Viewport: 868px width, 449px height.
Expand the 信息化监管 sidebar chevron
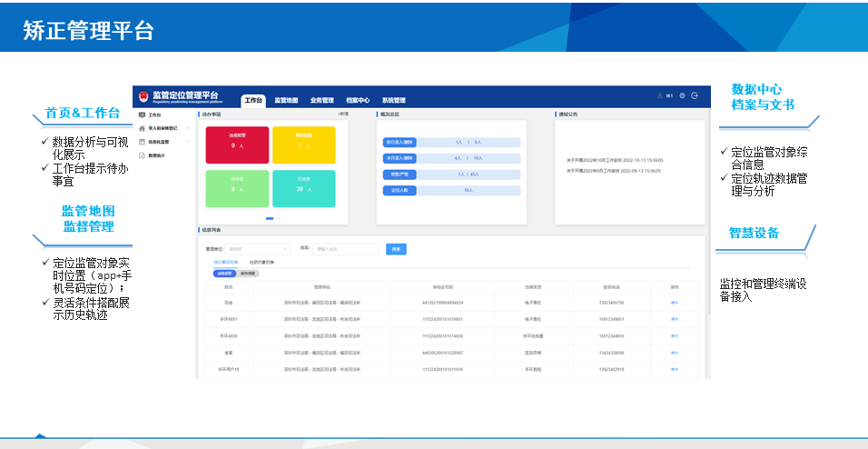pos(188,142)
